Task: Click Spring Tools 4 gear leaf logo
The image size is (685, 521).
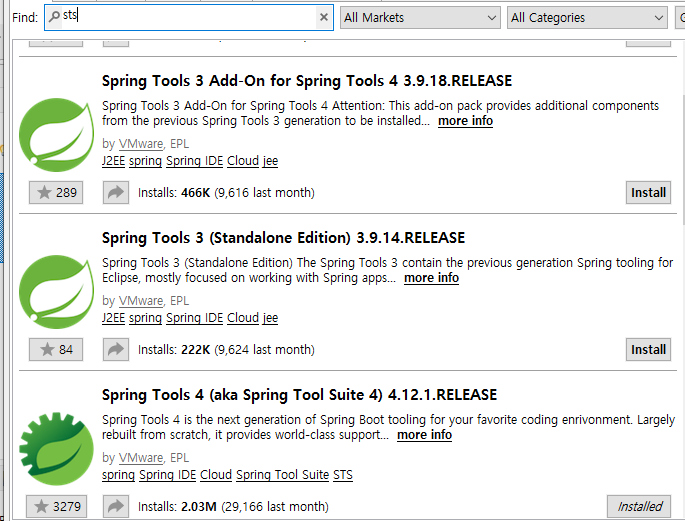Action: coord(56,449)
